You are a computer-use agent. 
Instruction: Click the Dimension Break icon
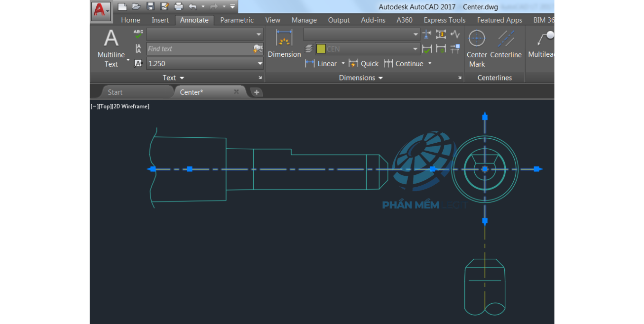tap(427, 34)
